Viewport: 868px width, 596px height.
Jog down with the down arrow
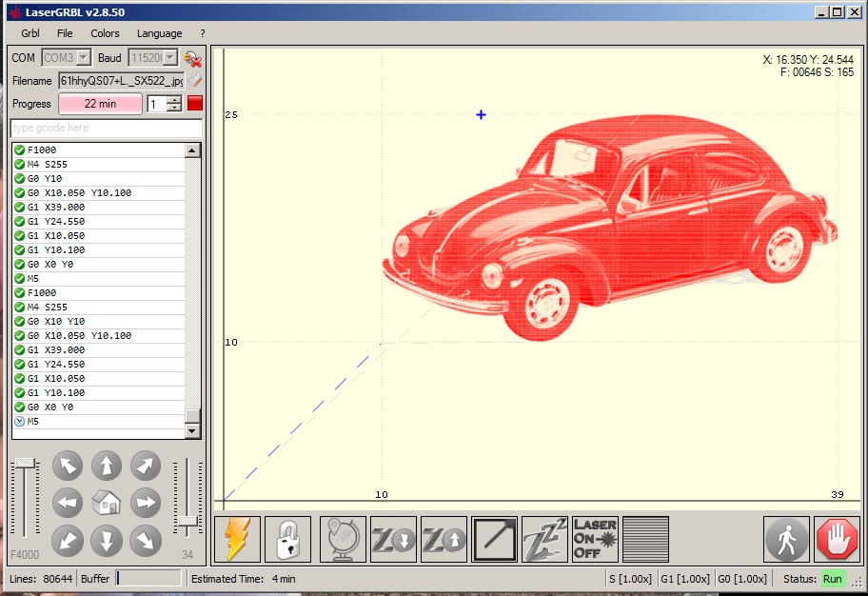point(107,541)
